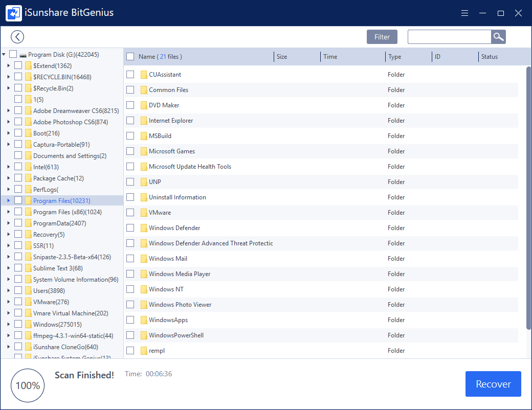Screen dimensions: 532x410
Task: Click the Filter button
Action: [x=382, y=37]
